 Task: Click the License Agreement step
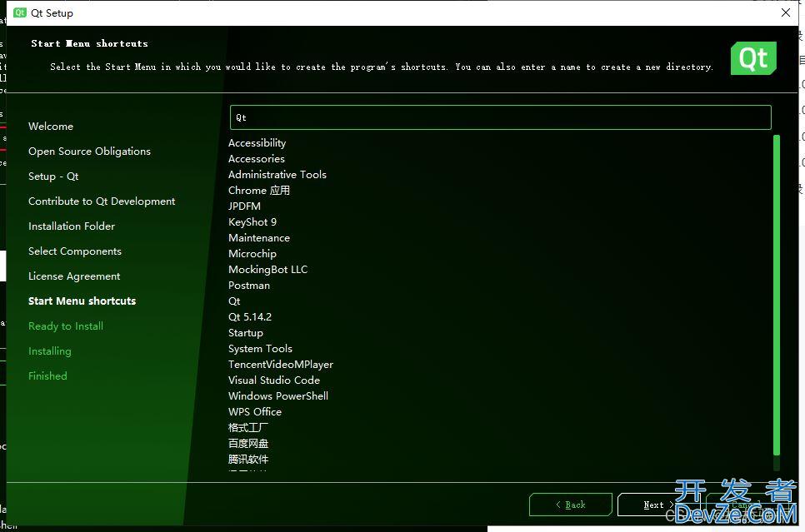point(74,276)
